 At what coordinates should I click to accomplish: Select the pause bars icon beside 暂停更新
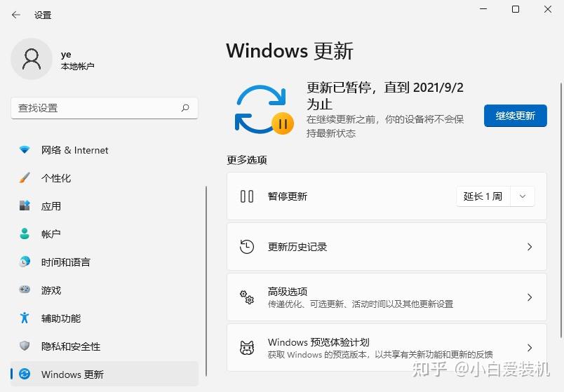click(247, 196)
